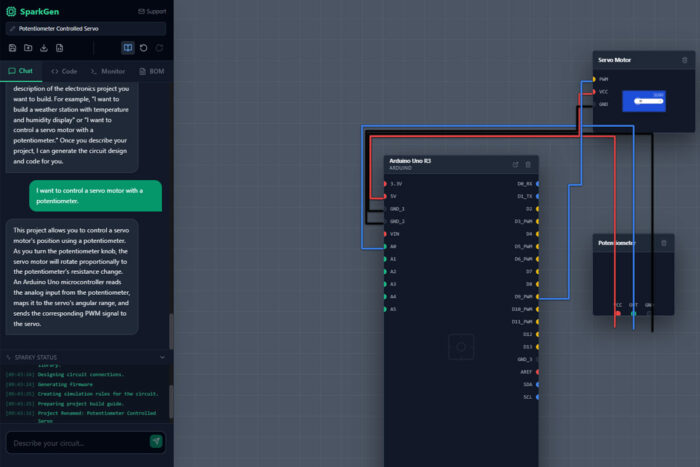
Task: Delete the Arduino Uno R3 component
Action: 528,164
